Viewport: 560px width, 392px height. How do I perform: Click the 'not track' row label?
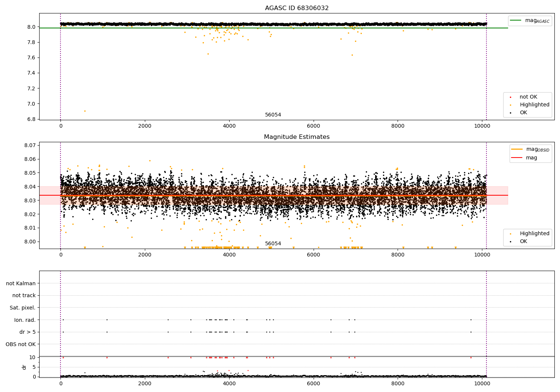coord(24,296)
